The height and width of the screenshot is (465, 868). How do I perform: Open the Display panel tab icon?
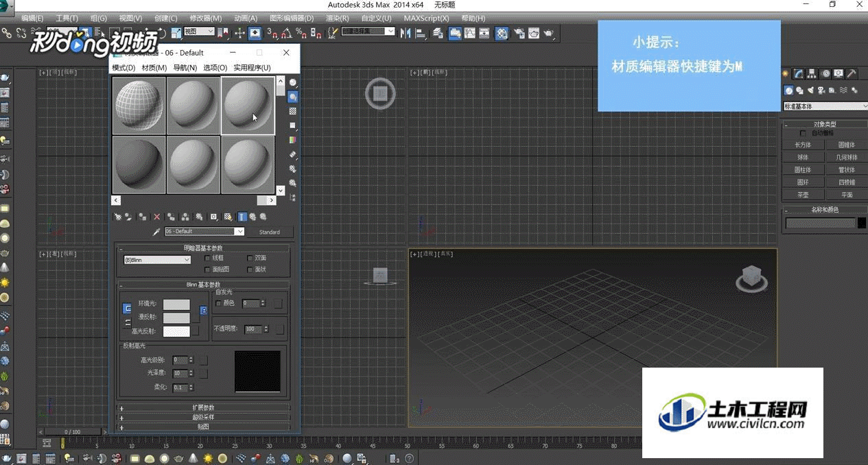coord(838,74)
